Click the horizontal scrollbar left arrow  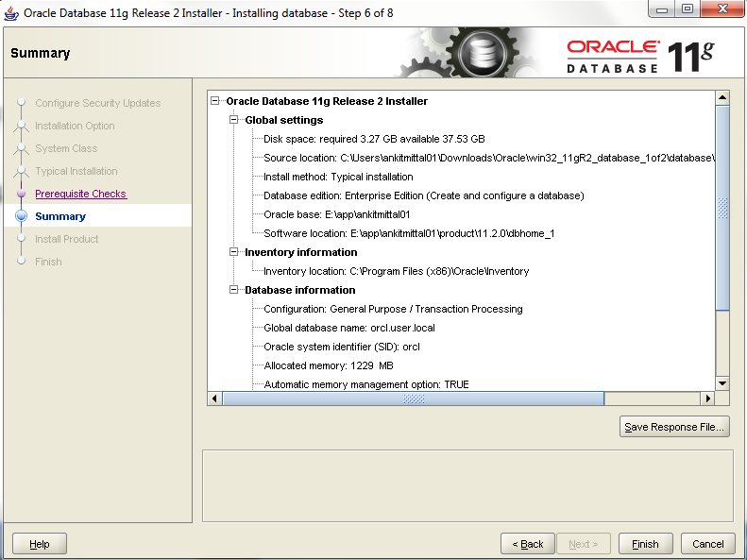(x=214, y=399)
